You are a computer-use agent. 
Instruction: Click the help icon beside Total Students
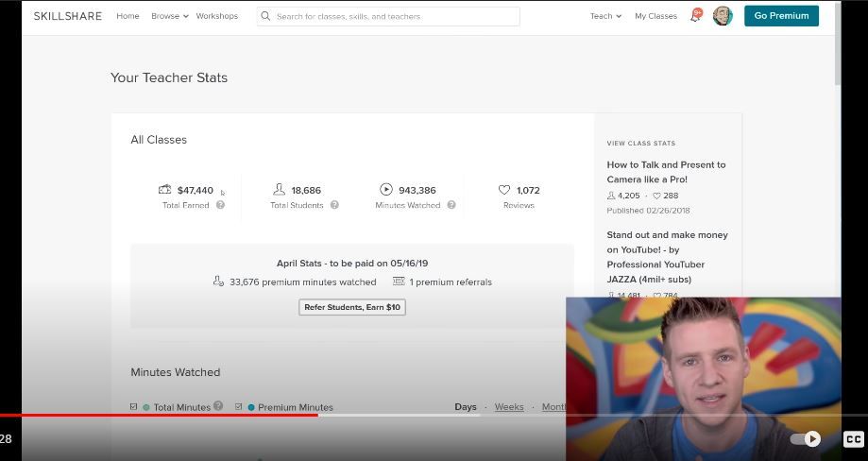[x=334, y=205]
